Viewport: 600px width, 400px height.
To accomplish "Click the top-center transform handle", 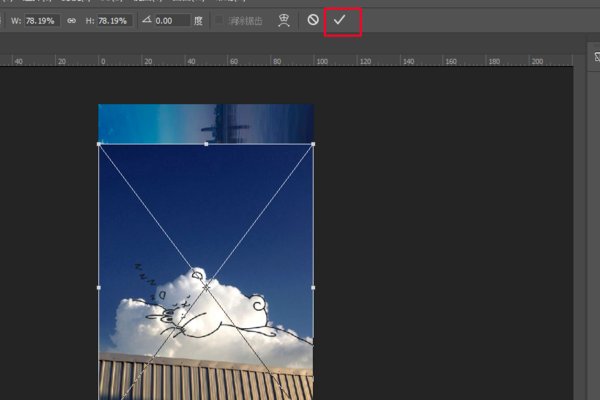I will click(x=206, y=144).
